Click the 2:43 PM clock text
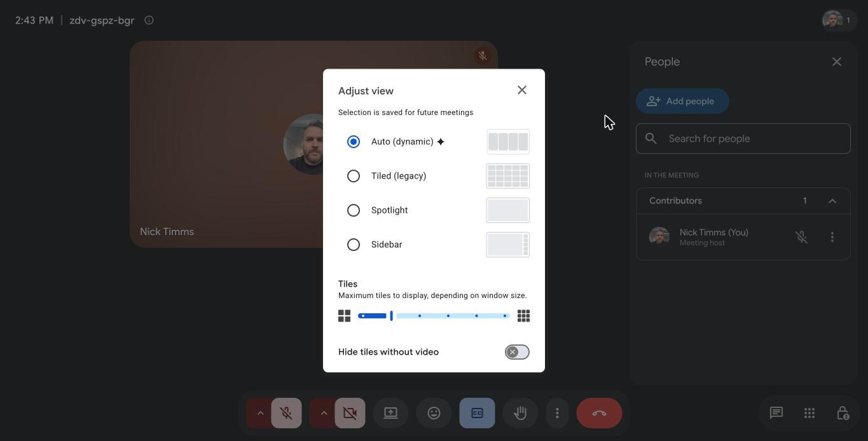This screenshot has width=868, height=441. 34,20
